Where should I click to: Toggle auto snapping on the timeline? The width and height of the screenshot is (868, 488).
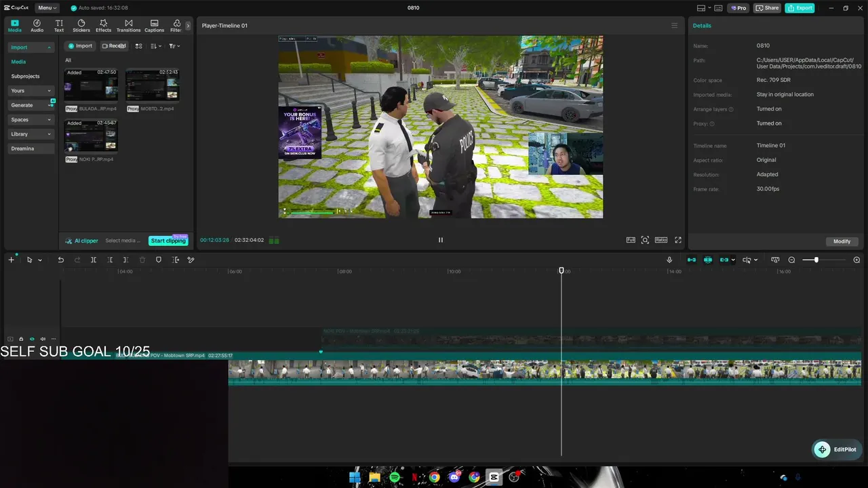[x=708, y=260]
